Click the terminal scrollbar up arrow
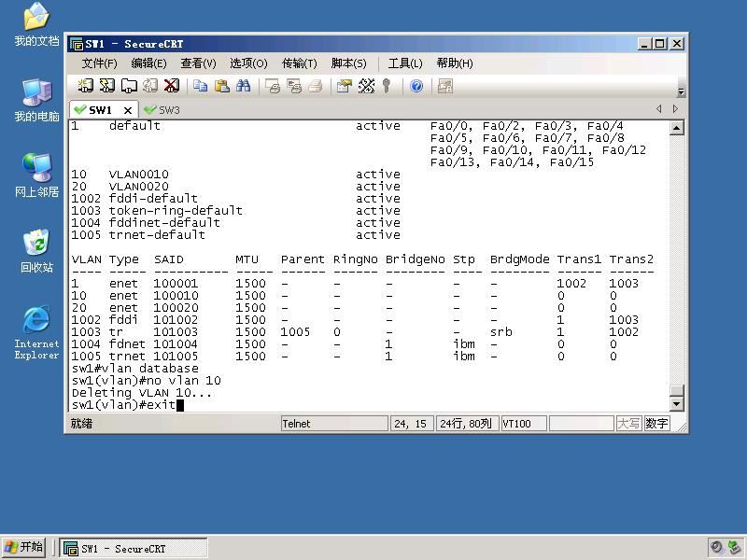Image resolution: width=747 pixels, height=560 pixels. click(677, 128)
